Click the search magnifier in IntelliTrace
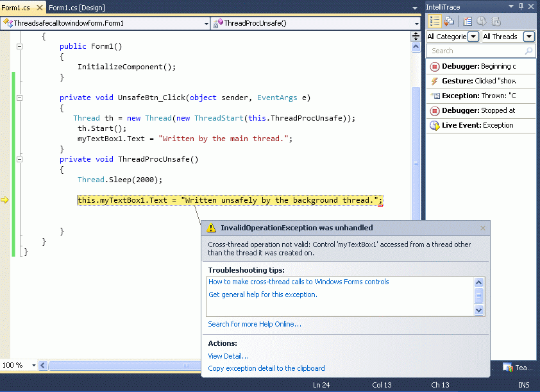The image size is (540, 392). 528,51
